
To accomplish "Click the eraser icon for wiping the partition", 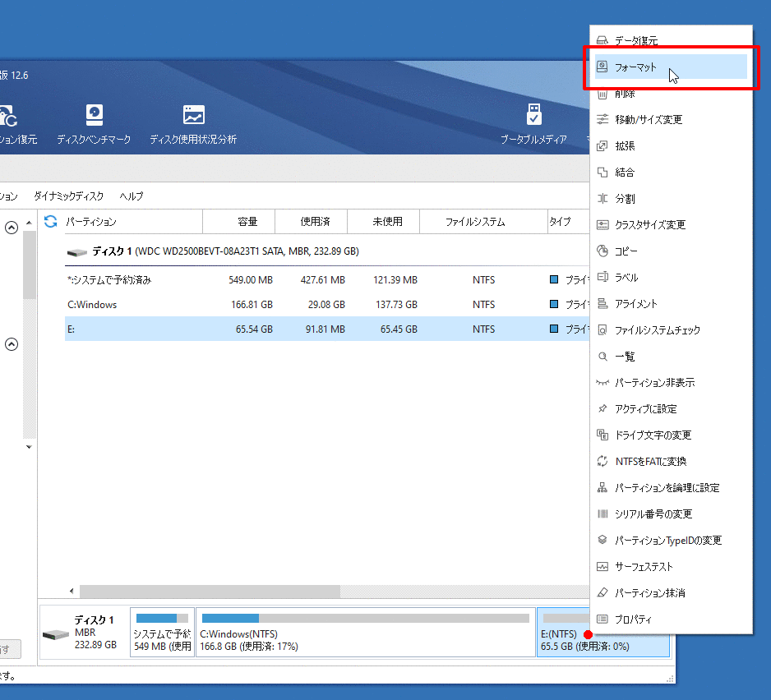I will coord(602,592).
